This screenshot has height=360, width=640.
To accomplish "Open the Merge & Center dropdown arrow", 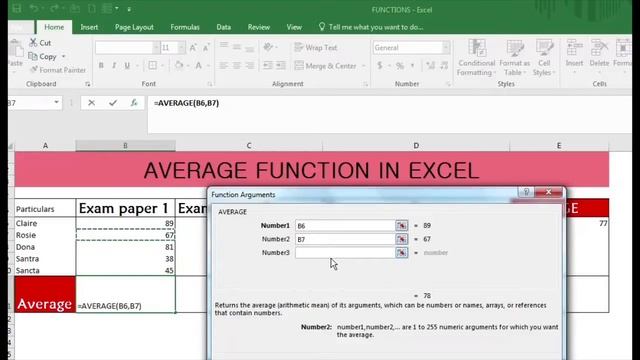I will pos(363,66).
